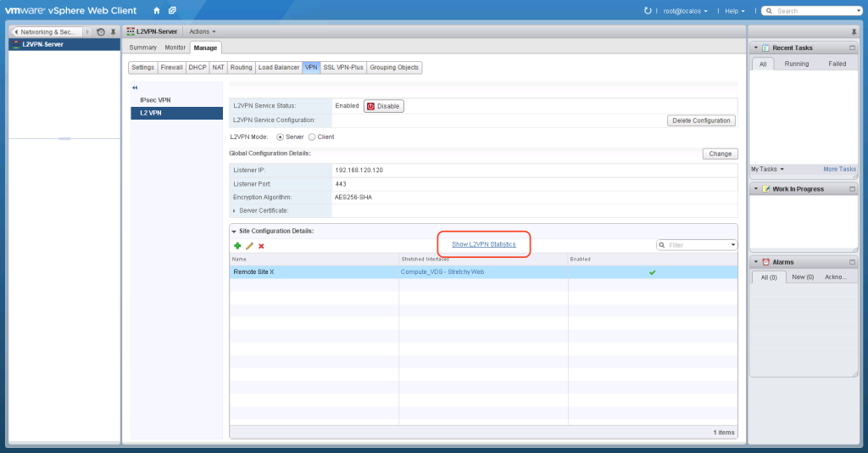Image resolution: width=868 pixels, height=453 pixels.
Task: Maximize the Recent Tasks panel
Action: click(852, 48)
